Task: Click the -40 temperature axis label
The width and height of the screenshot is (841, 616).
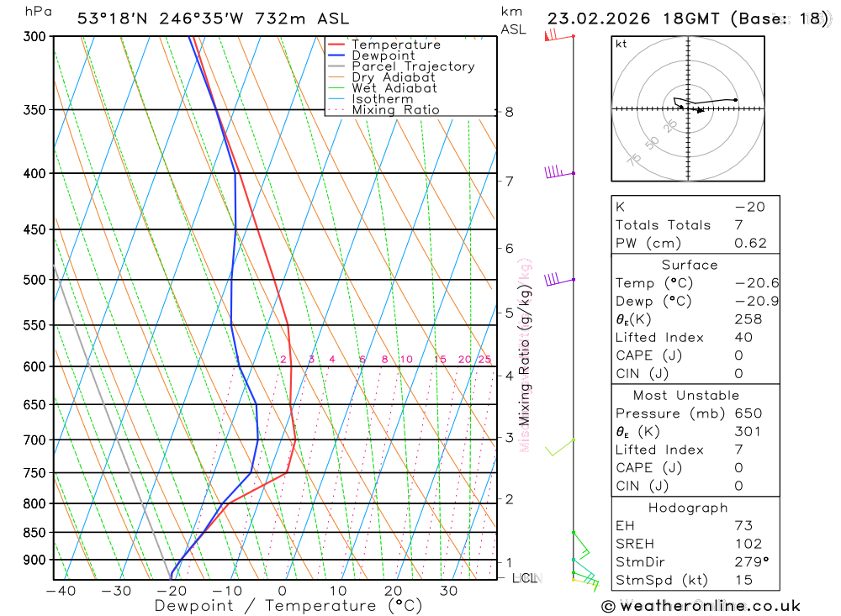Action: [x=61, y=591]
